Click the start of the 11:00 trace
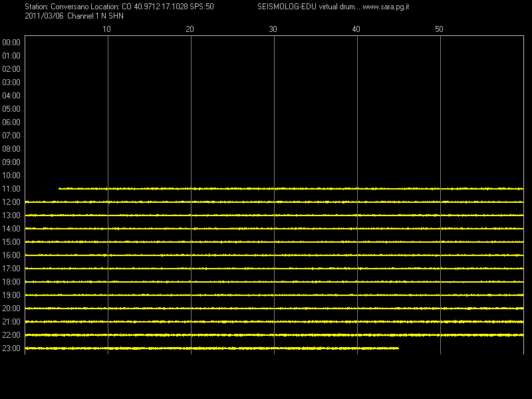Image resolution: width=532 pixels, height=399 pixels. click(60, 189)
